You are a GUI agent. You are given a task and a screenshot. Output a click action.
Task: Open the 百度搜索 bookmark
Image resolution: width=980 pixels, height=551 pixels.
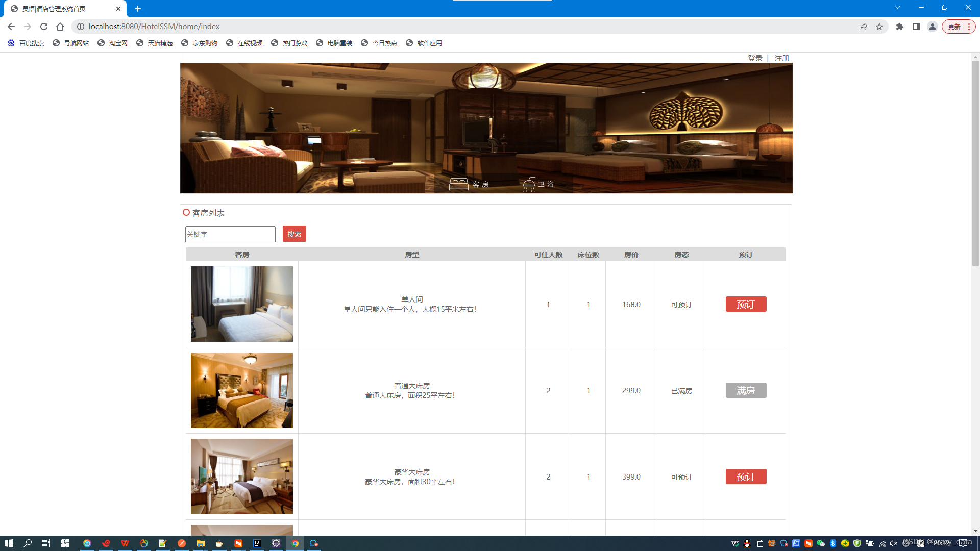click(x=26, y=43)
